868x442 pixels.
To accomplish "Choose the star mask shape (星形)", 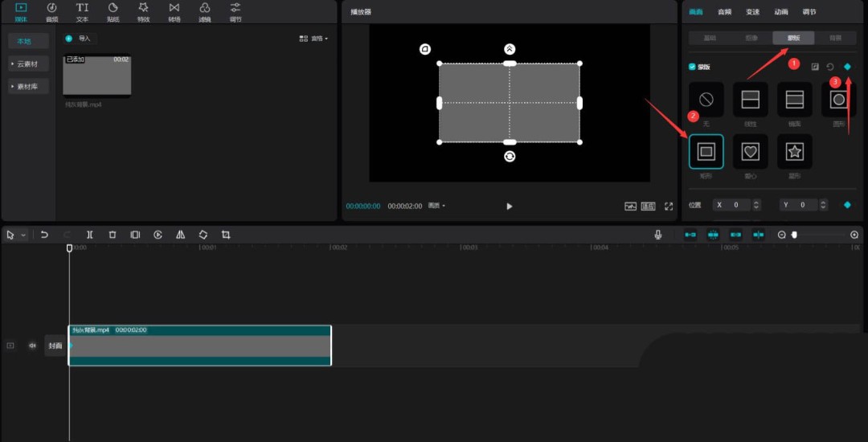I will click(794, 151).
